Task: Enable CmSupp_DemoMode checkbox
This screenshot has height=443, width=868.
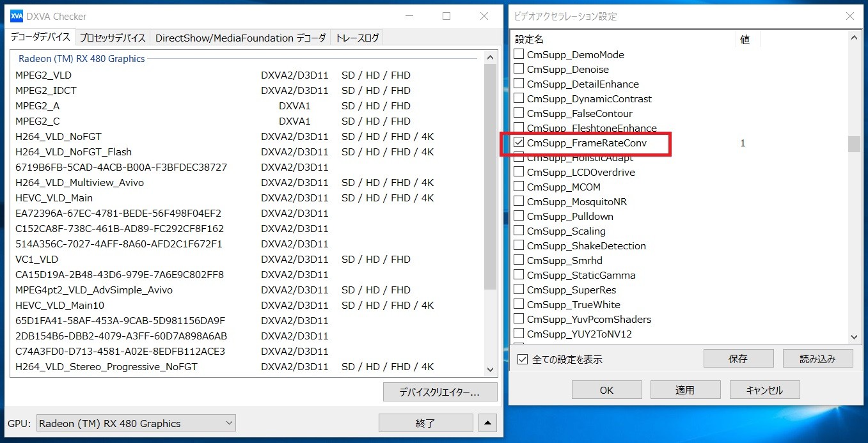Action: (519, 54)
